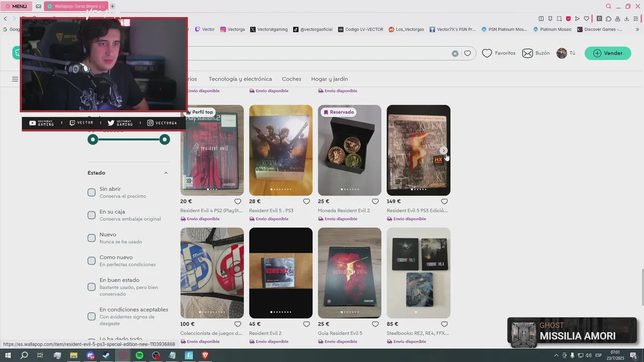Favorite the 85 € Steelbooks listing
Viewport: 644px width, 362px height.
444,324
